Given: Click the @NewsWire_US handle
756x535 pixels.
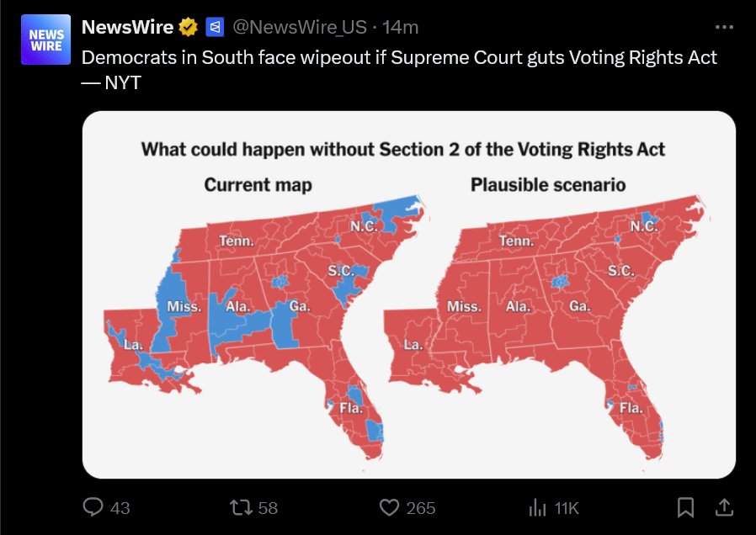Looking at the screenshot, I should (299, 27).
